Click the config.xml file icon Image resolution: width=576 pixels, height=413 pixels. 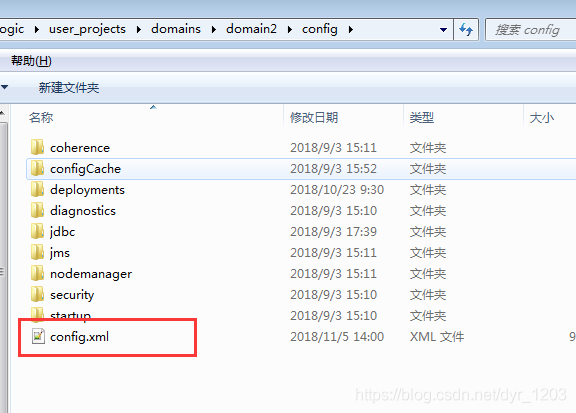tap(38, 336)
